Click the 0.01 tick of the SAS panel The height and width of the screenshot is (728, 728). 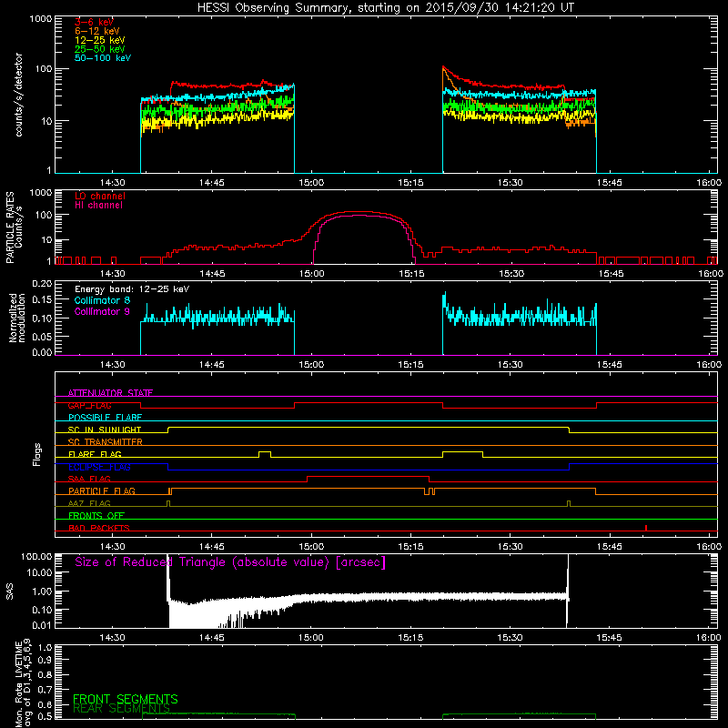click(42, 625)
